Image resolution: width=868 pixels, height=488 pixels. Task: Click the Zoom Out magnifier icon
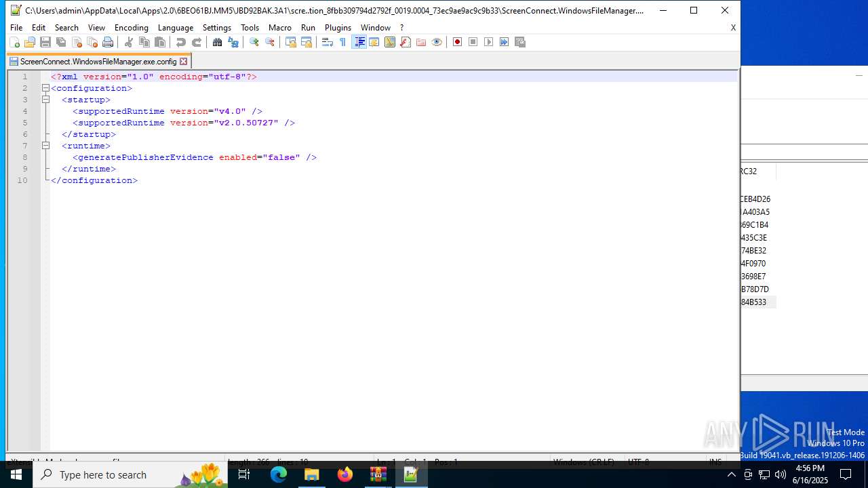270,42
